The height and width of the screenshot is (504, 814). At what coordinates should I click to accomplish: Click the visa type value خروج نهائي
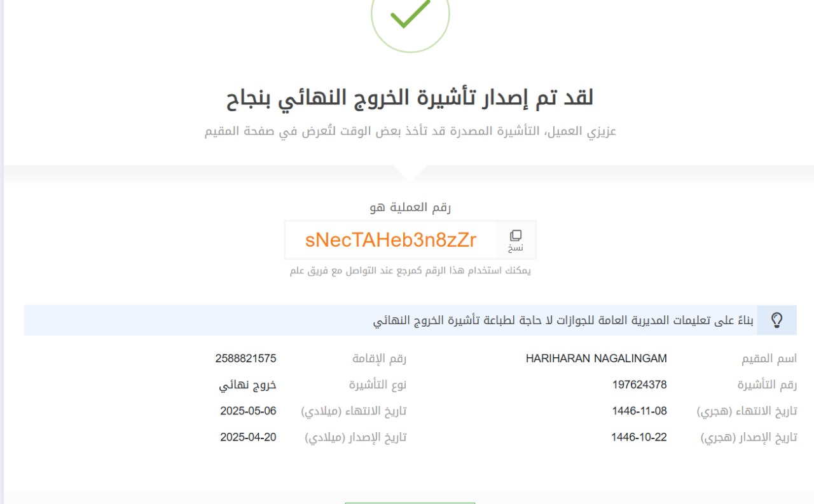coord(247,385)
